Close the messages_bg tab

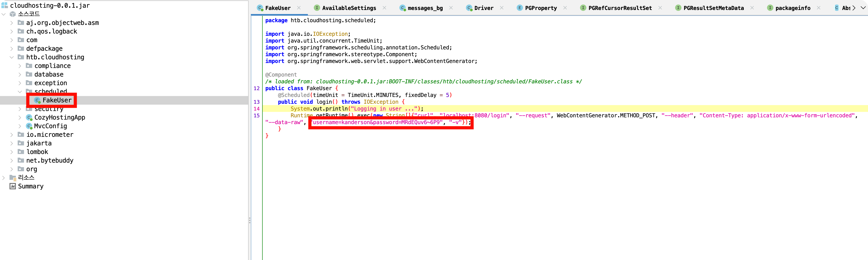[x=451, y=8]
